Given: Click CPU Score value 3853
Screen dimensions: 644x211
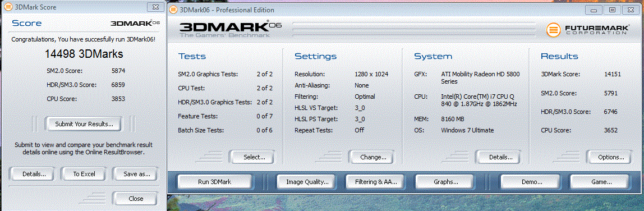Looking at the screenshot, I should pyautogui.click(x=118, y=99).
